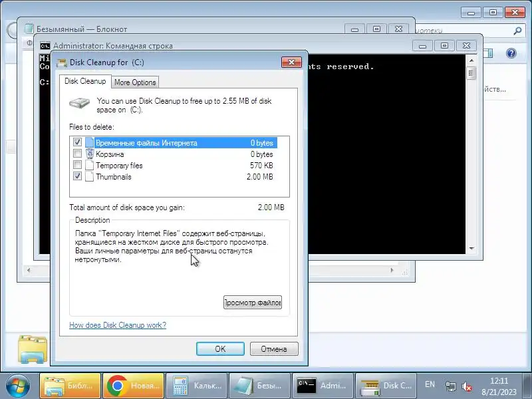This screenshot has height=399, width=532.
Task: Select the Корзина list row text
Action: (110, 154)
